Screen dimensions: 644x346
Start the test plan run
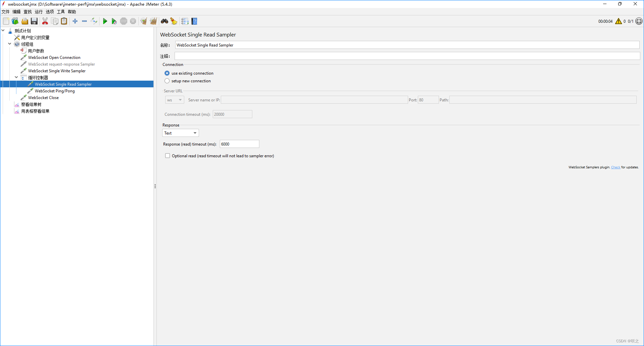105,21
